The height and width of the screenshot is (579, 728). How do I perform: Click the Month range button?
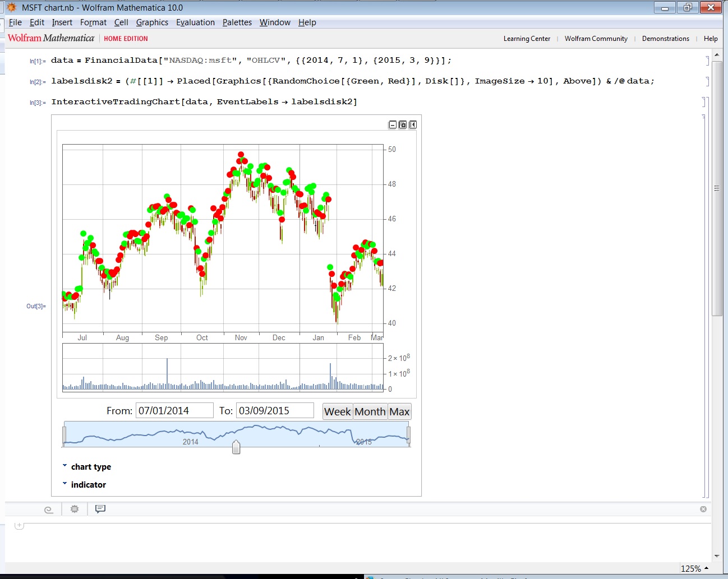pyautogui.click(x=370, y=411)
